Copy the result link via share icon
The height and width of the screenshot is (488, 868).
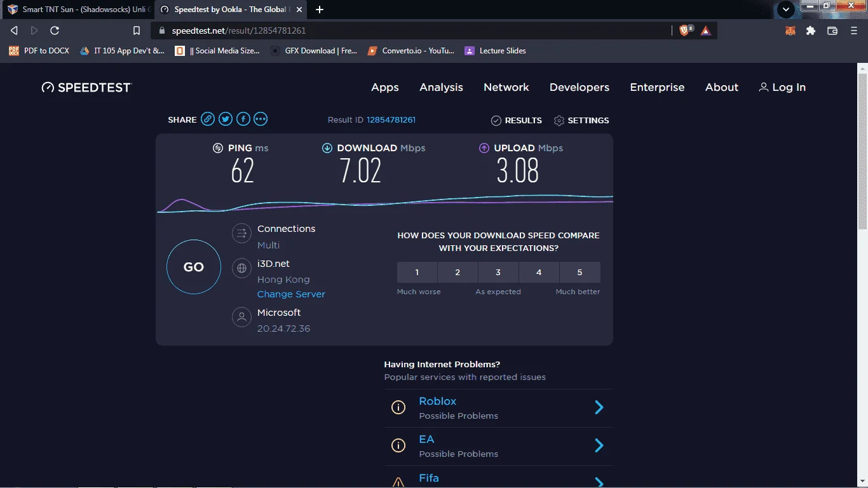click(208, 119)
